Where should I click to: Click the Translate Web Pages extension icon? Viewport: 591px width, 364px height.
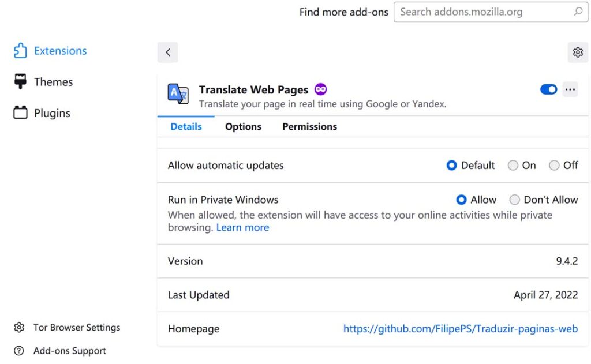pos(178,94)
